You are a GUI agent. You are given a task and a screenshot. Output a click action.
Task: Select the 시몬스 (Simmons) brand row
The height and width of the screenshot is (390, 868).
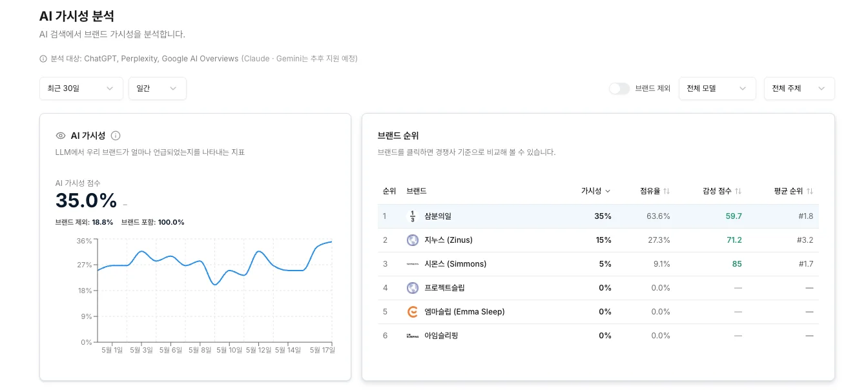(x=598, y=264)
